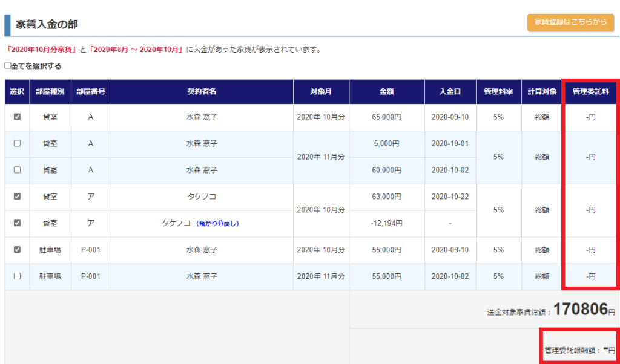Click the 金額 column header

[x=387, y=92]
